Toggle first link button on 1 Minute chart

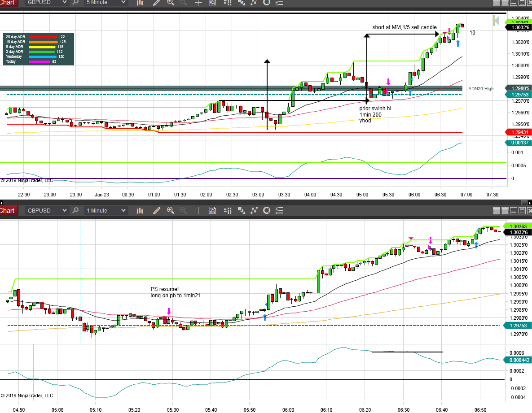coord(497,211)
